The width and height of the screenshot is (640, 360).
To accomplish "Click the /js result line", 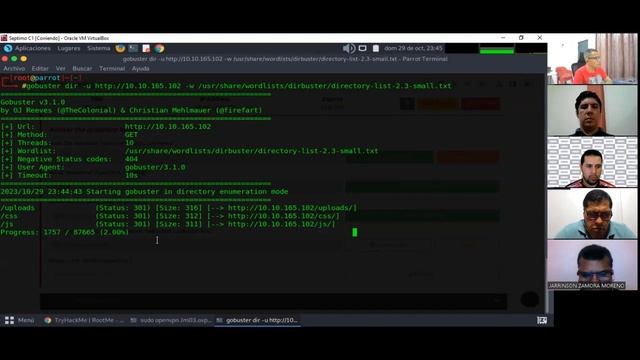I will (x=168, y=224).
